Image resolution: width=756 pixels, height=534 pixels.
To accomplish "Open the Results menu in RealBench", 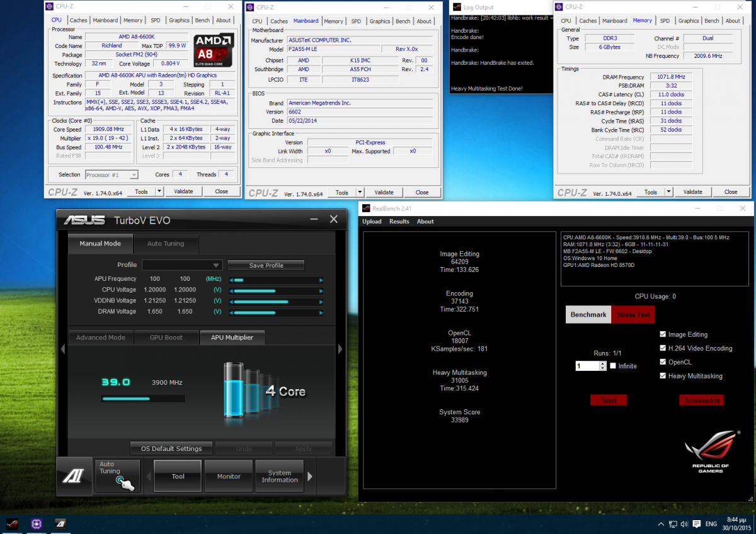I will 399,222.
